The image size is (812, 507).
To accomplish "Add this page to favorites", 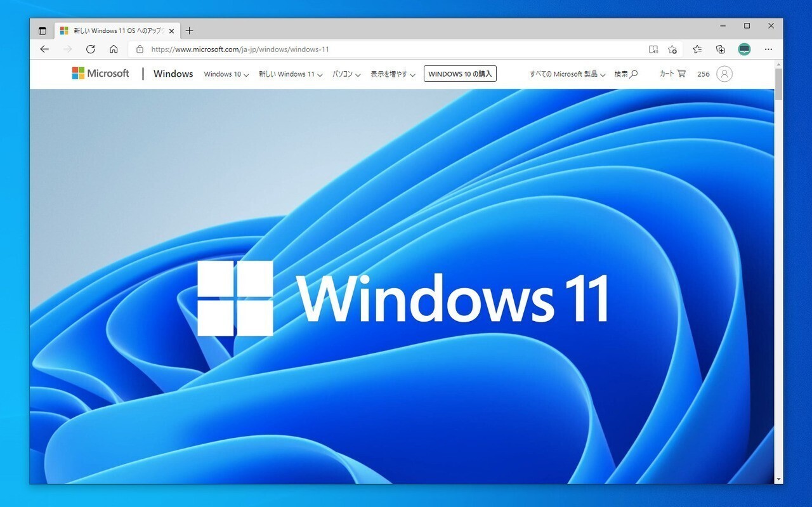I will (x=672, y=49).
